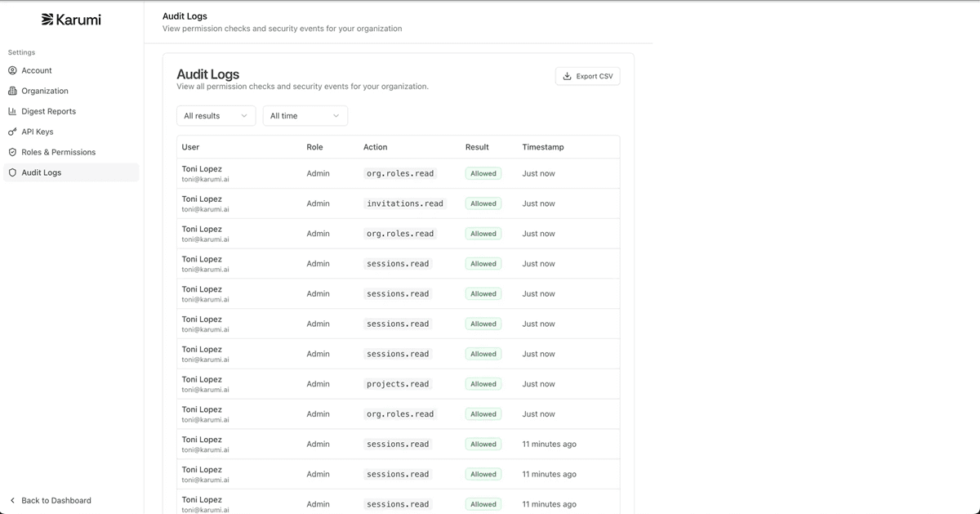Click Toni Lopez in the projects.read row
The width and height of the screenshot is (980, 514).
pyautogui.click(x=202, y=379)
